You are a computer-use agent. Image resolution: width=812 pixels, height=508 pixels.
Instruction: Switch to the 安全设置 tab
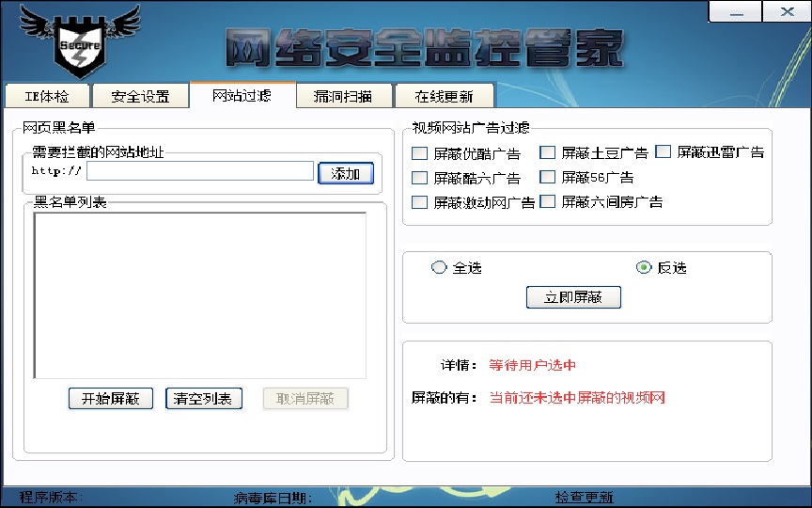pos(140,96)
